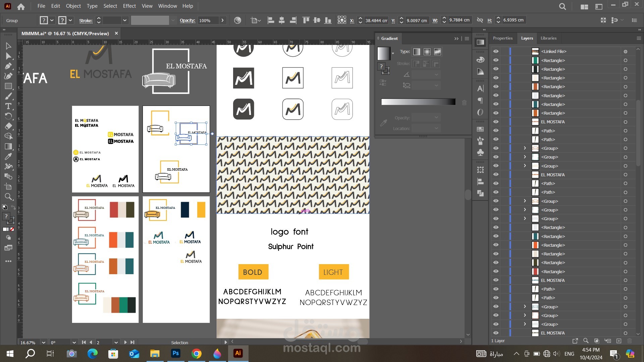Choose the Eyedropper tool in toolbar
The width and height of the screenshot is (644, 362).
click(x=8, y=157)
